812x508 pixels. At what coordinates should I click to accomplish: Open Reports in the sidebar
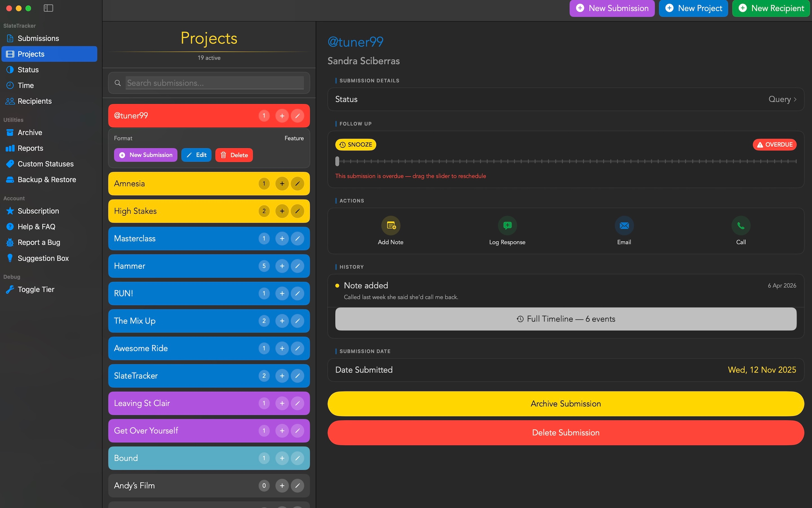[x=49, y=148]
